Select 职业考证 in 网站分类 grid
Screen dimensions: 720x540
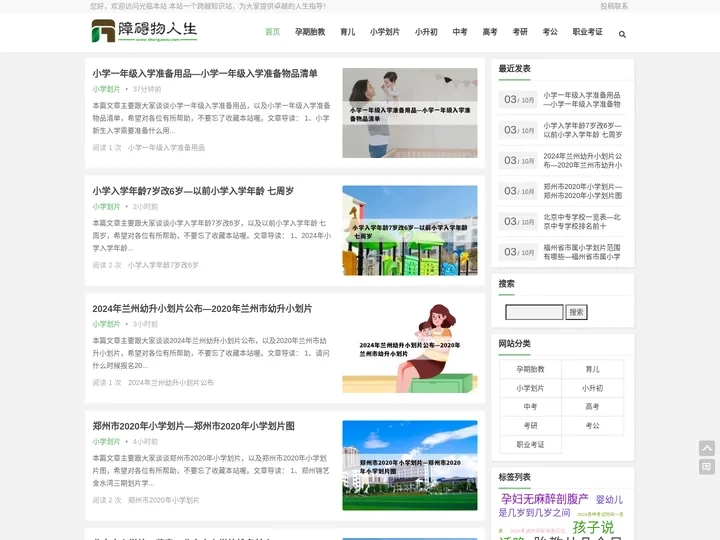[530, 444]
